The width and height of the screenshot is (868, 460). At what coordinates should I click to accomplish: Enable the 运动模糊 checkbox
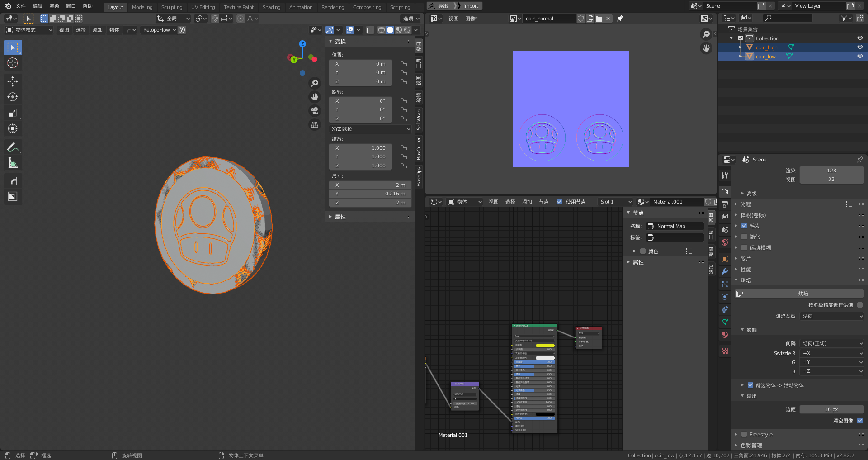744,247
